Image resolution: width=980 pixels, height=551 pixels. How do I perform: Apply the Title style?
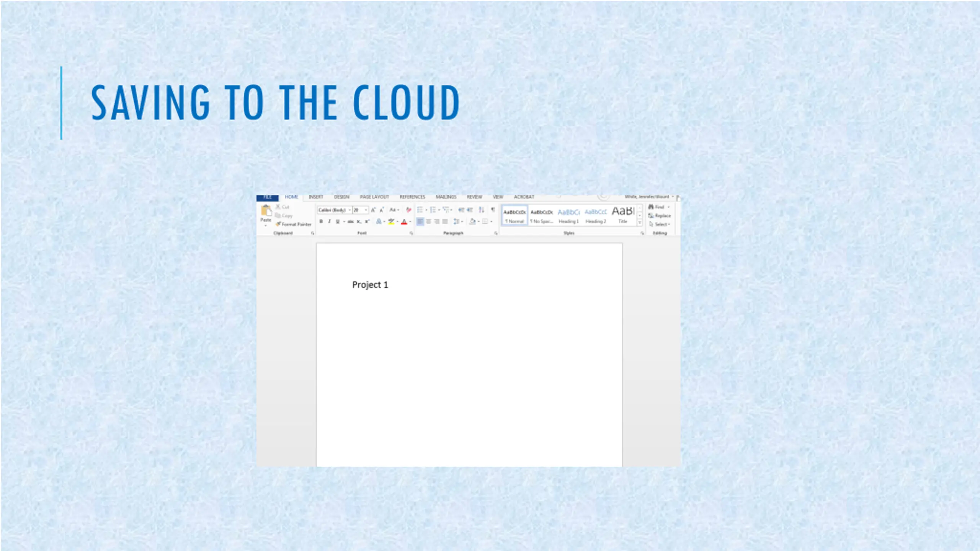[623, 216]
